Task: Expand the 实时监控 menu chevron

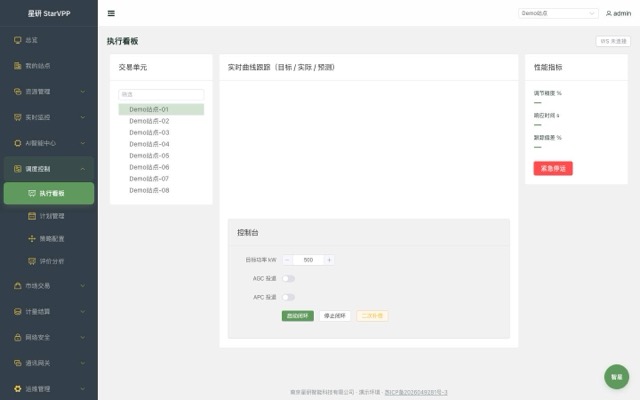Action: coord(83,117)
